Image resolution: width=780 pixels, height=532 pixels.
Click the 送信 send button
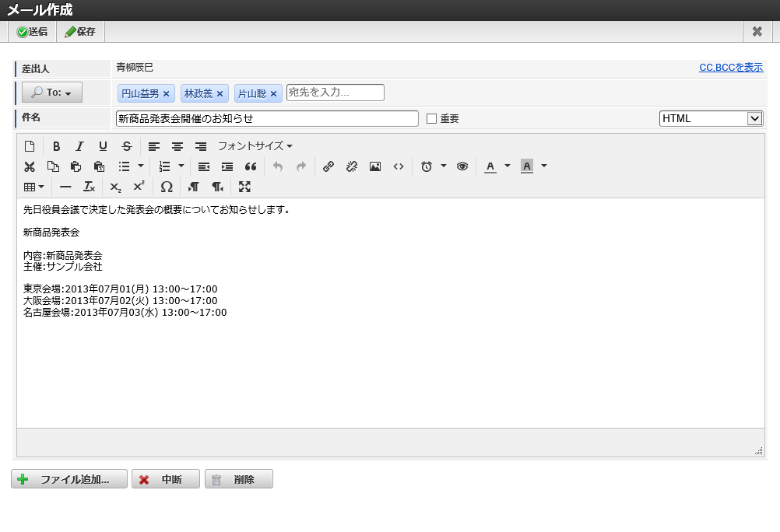[33, 32]
